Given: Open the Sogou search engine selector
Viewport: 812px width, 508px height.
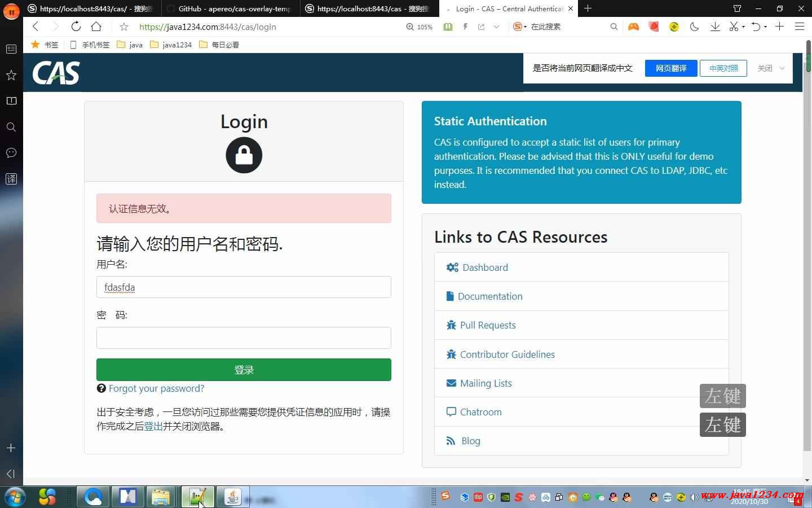Looking at the screenshot, I should pyautogui.click(x=519, y=27).
